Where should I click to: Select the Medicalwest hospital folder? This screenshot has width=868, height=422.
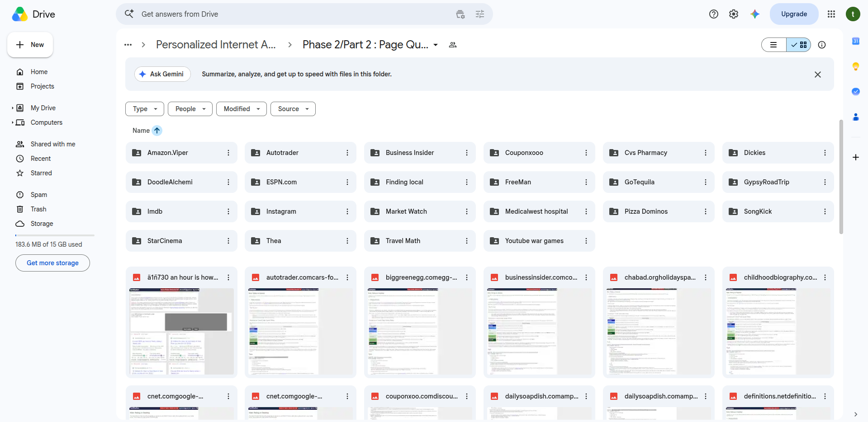[x=539, y=211]
